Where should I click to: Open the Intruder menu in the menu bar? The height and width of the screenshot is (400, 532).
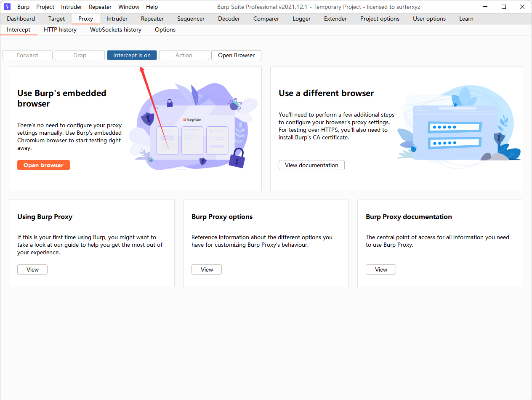(x=72, y=7)
